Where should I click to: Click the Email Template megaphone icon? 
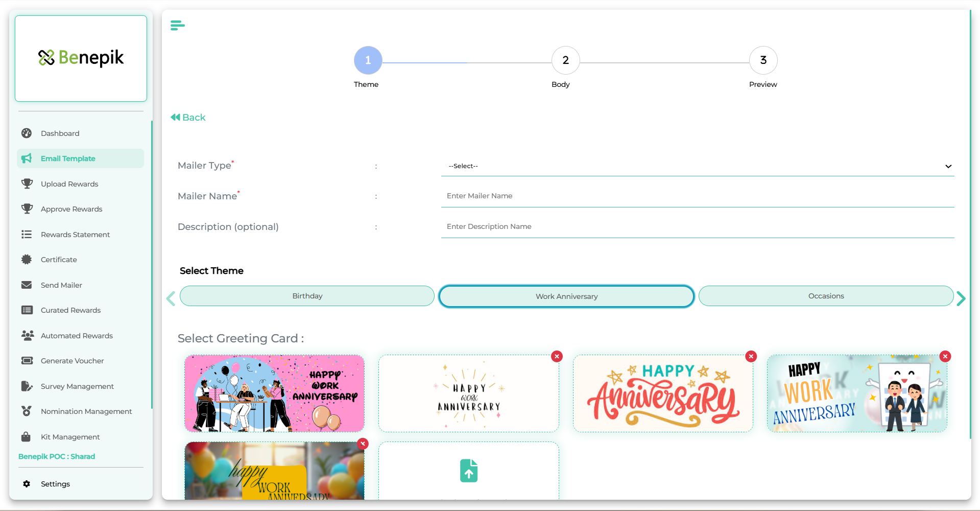point(27,158)
